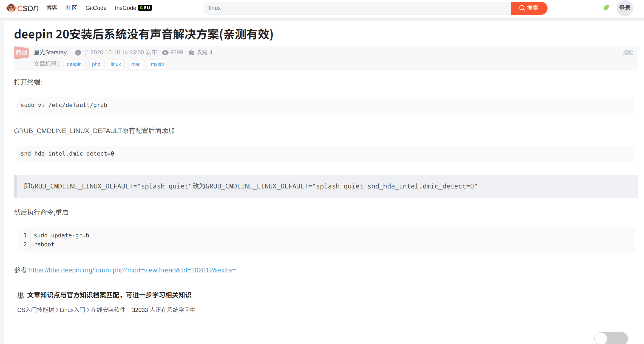
Task: Open the 社区 menu item
Action: [71, 8]
